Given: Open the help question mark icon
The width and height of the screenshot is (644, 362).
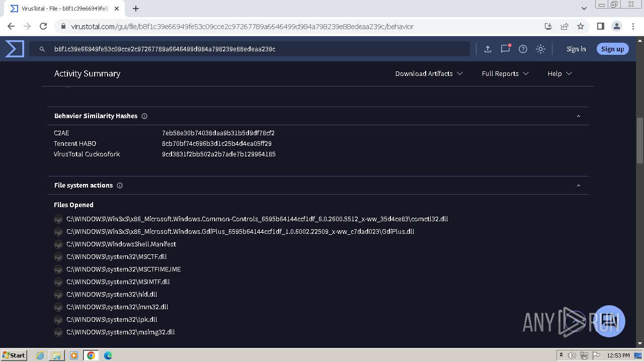Looking at the screenshot, I should (x=523, y=49).
